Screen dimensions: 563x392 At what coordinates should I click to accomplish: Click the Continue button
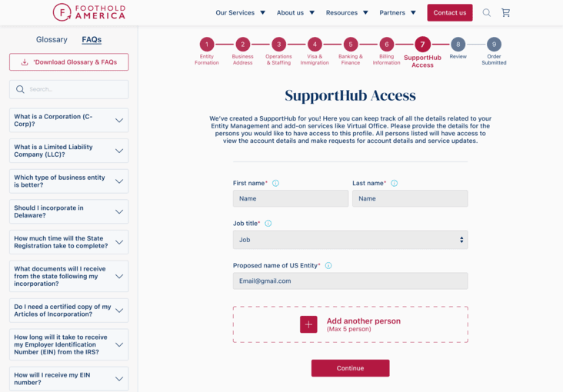[x=350, y=368]
